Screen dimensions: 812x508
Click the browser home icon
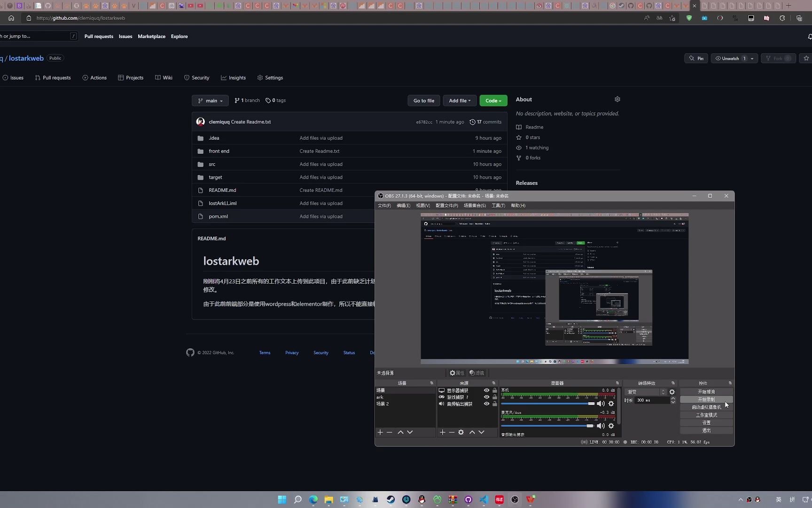click(11, 18)
